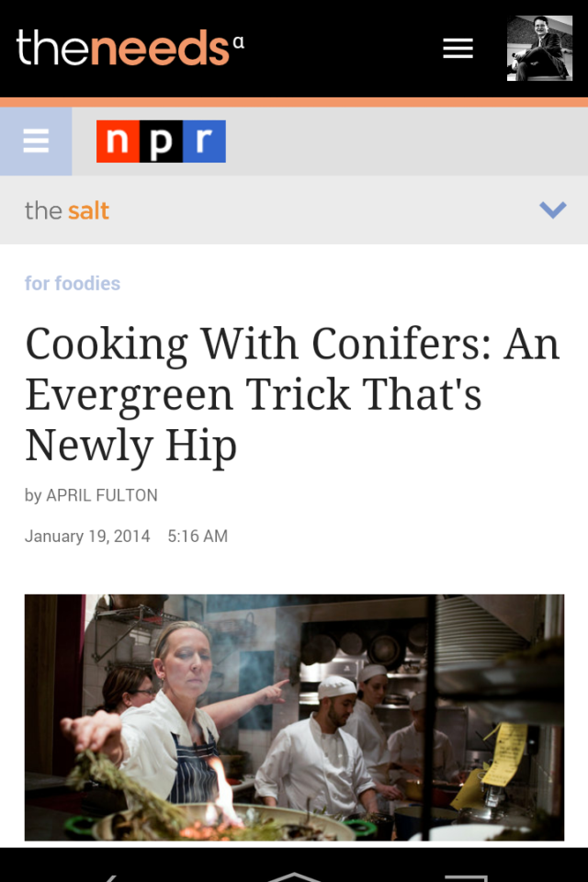The height and width of the screenshot is (882, 588).
Task: Go to theneeds home via logo
Action: tap(123, 49)
